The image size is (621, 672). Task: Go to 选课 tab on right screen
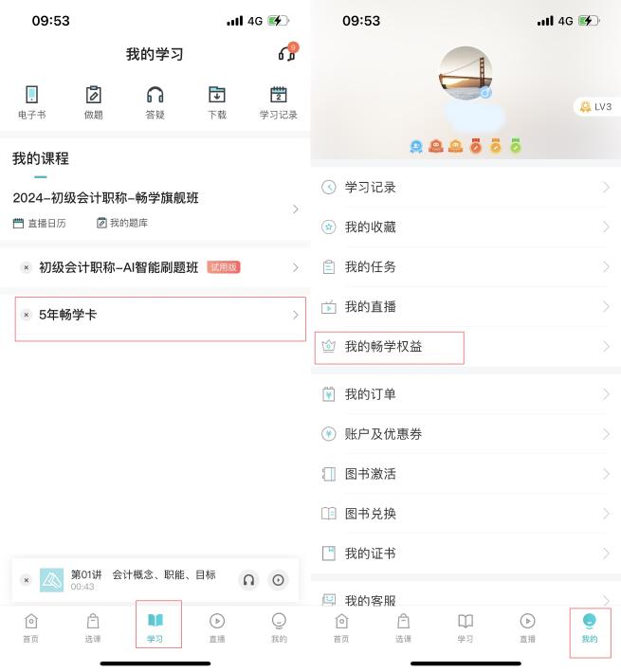[x=403, y=627]
